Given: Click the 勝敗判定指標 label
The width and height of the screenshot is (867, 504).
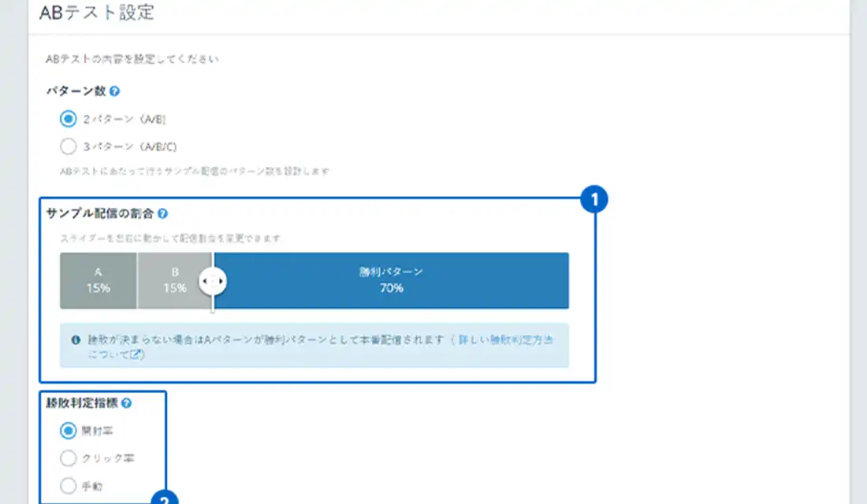Looking at the screenshot, I should click(82, 403).
